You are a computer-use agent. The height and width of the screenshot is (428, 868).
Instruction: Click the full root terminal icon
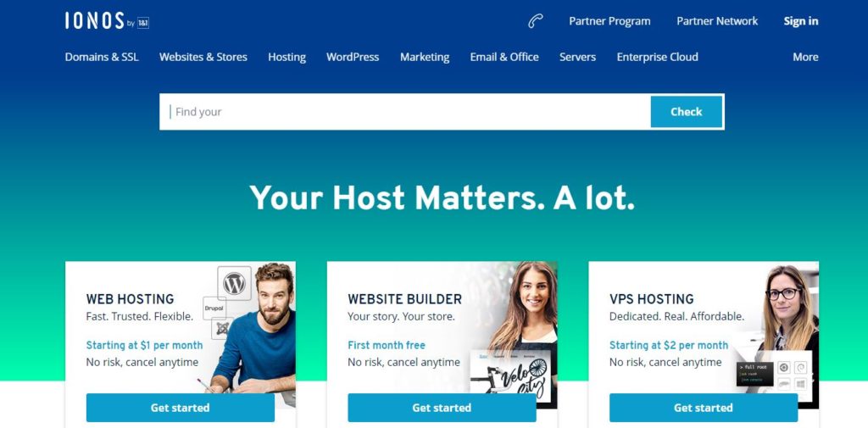pyautogui.click(x=754, y=374)
